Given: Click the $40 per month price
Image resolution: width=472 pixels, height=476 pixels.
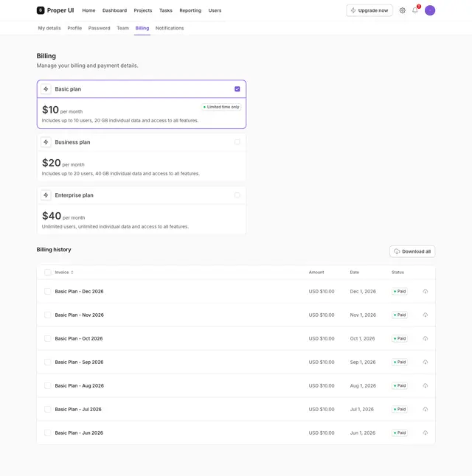Looking at the screenshot, I should pyautogui.click(x=63, y=216).
